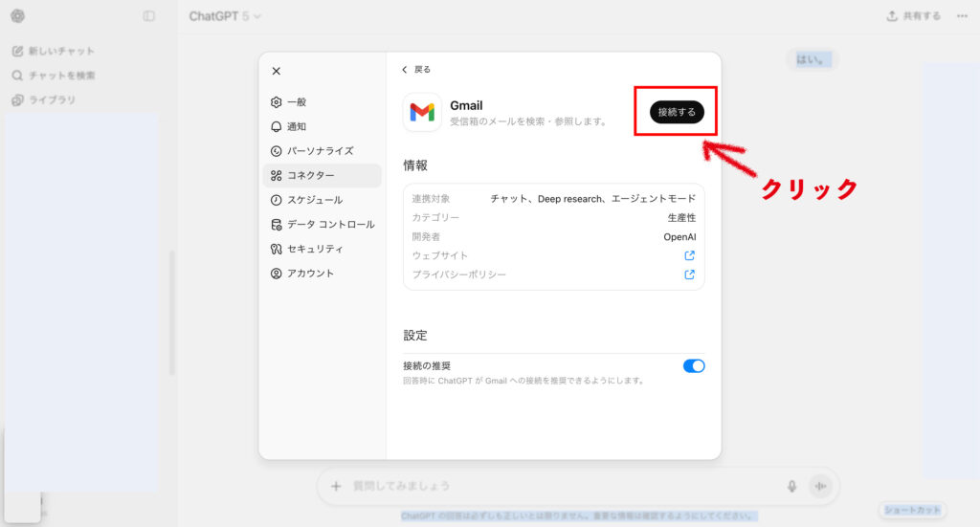Viewport: 980px width, 527px height.
Task: Open データ コントロール settings
Action: 330,225
